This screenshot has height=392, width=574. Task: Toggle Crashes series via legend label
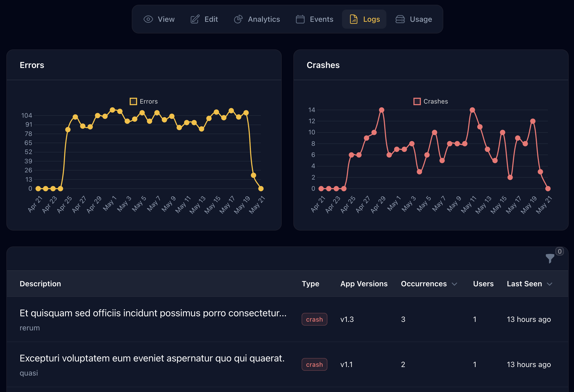436,101
